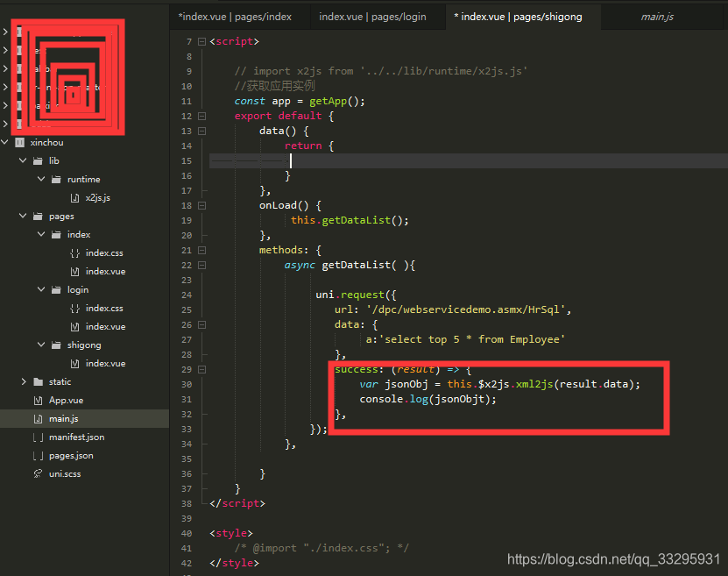Viewport: 728px width, 576px height.
Task: Click line number 25 in the gutter
Action: pyautogui.click(x=186, y=309)
